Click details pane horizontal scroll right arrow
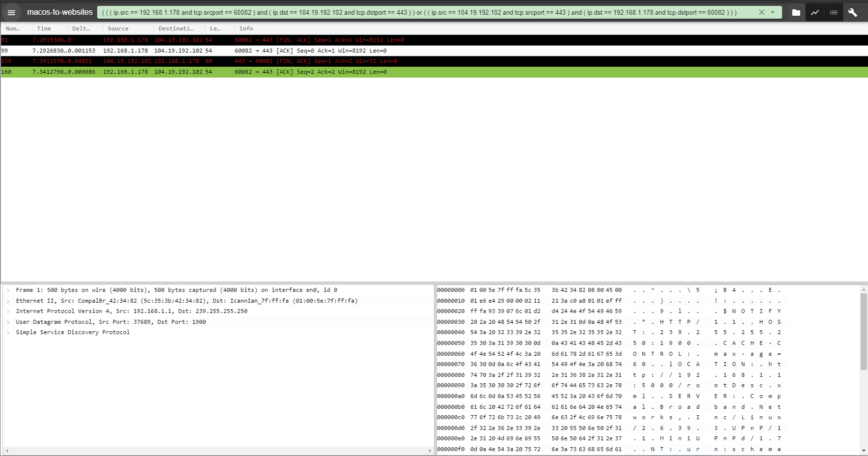The height and width of the screenshot is (456, 868). [430, 451]
